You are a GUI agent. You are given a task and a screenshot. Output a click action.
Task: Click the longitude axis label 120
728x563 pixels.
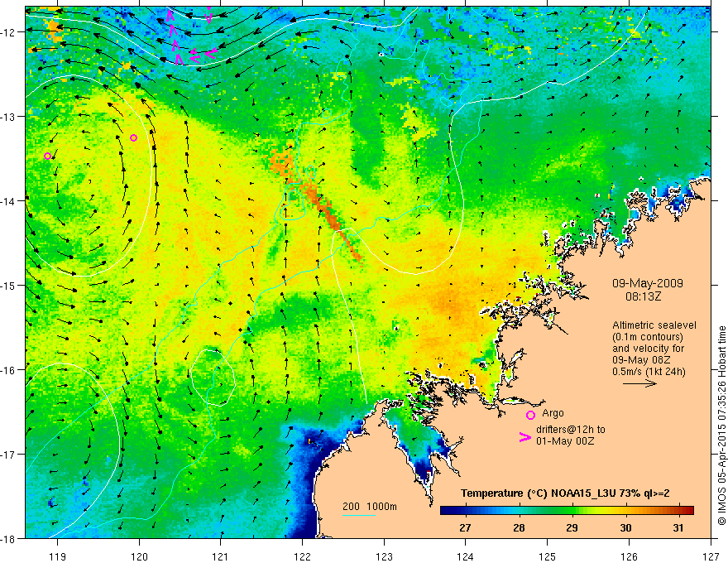pos(139,556)
